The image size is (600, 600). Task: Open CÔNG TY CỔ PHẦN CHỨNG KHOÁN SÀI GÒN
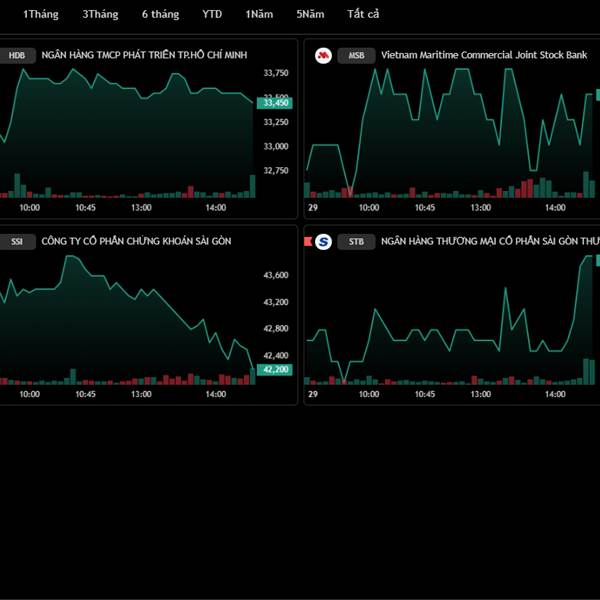click(x=136, y=241)
